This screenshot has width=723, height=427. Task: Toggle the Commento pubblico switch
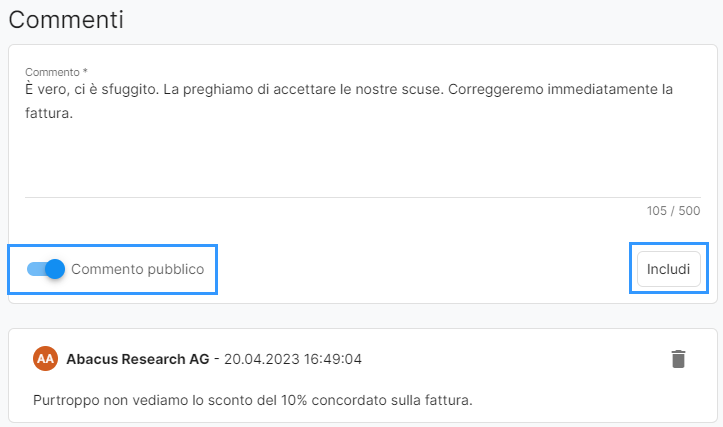[46, 269]
